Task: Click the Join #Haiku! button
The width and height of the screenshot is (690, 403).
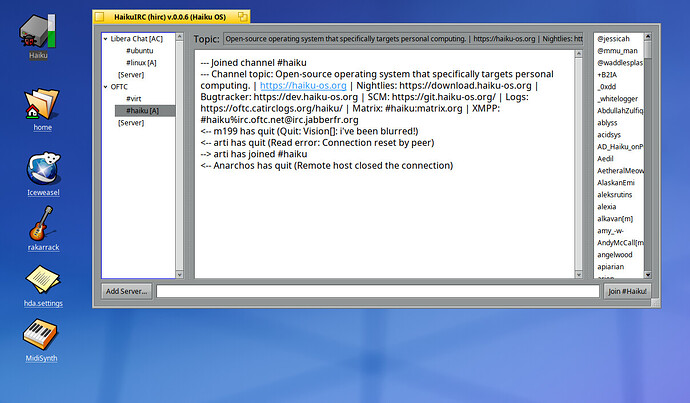Action: (627, 291)
